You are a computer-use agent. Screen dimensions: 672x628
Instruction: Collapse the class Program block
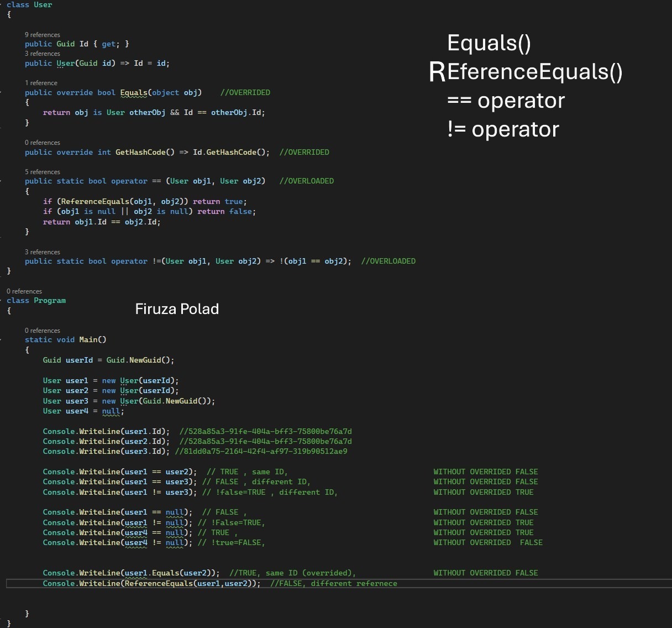point(2,300)
